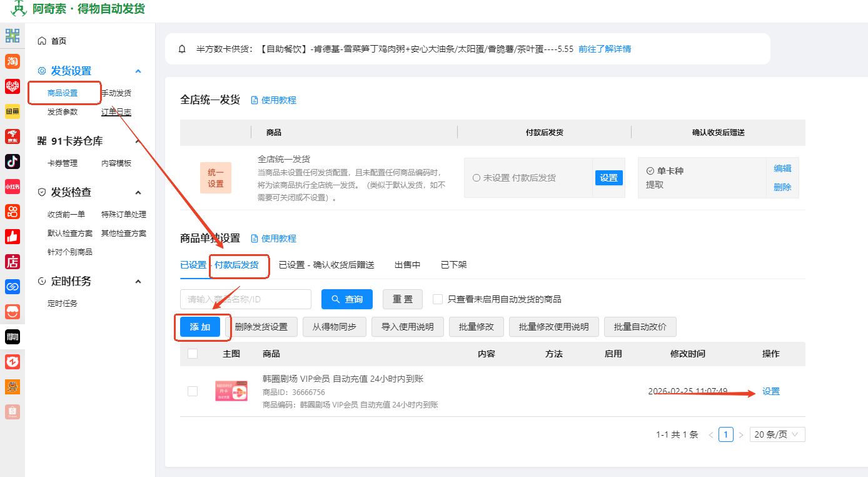
Task: Click the Kuaishou orange platform icon
Action: pos(13,212)
